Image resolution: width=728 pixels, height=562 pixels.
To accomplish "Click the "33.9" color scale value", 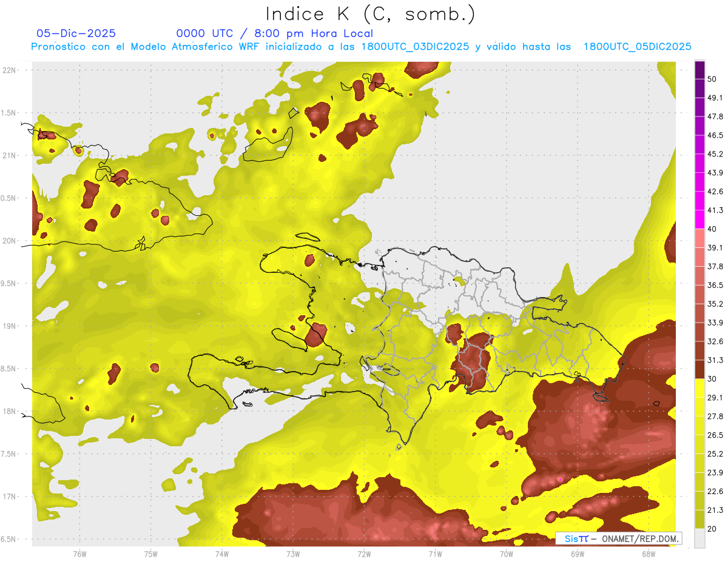I will pos(715,323).
